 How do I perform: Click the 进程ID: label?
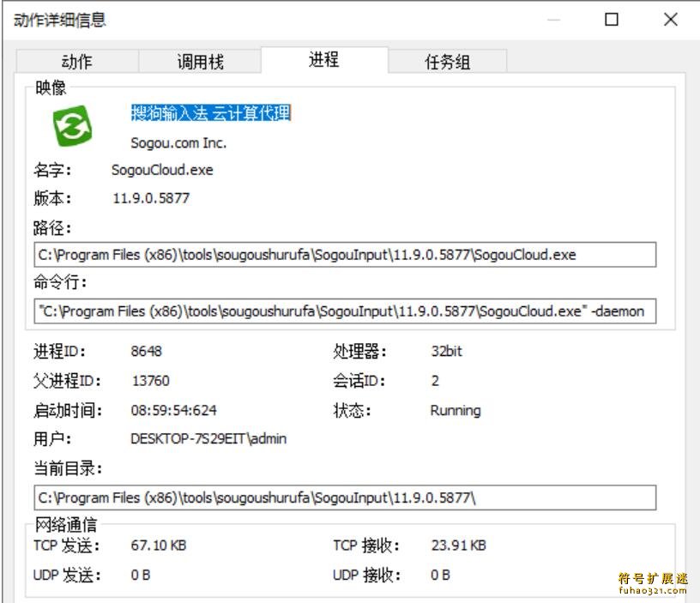(x=59, y=352)
